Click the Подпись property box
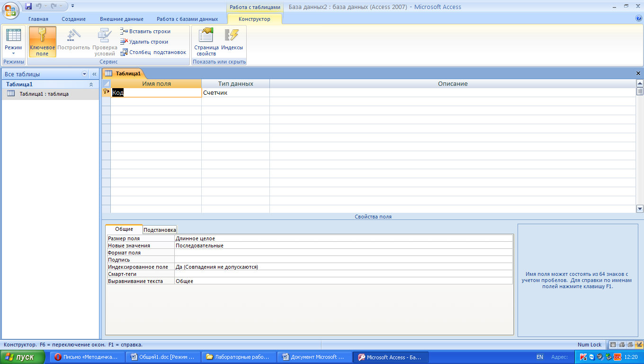Viewport: 644px width, 364px height. [x=343, y=260]
